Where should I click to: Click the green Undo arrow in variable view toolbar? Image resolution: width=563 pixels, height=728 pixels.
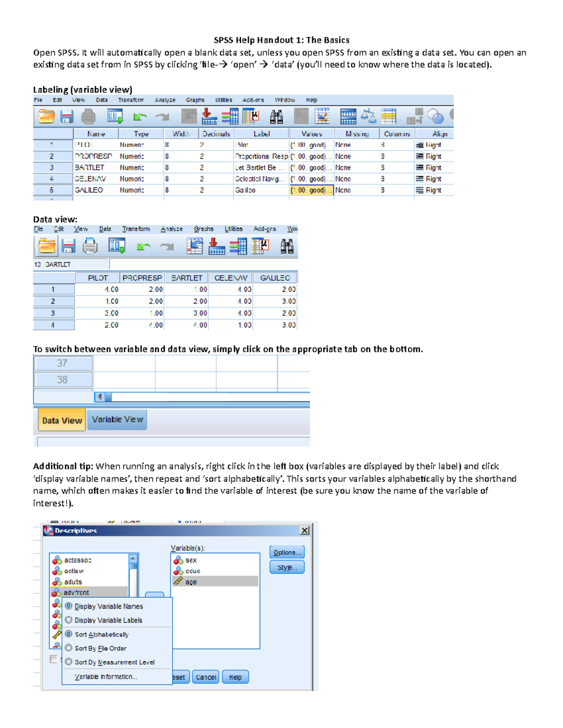click(140, 117)
